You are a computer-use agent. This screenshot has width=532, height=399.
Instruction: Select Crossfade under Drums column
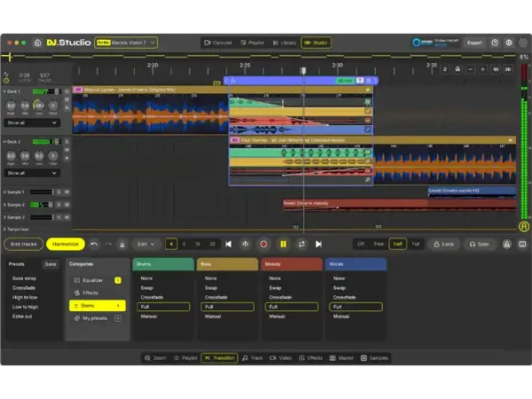click(152, 297)
